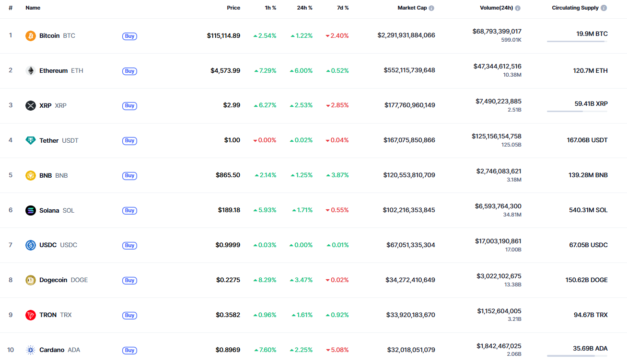
Task: Select Buy in the Solana row
Action: (129, 210)
